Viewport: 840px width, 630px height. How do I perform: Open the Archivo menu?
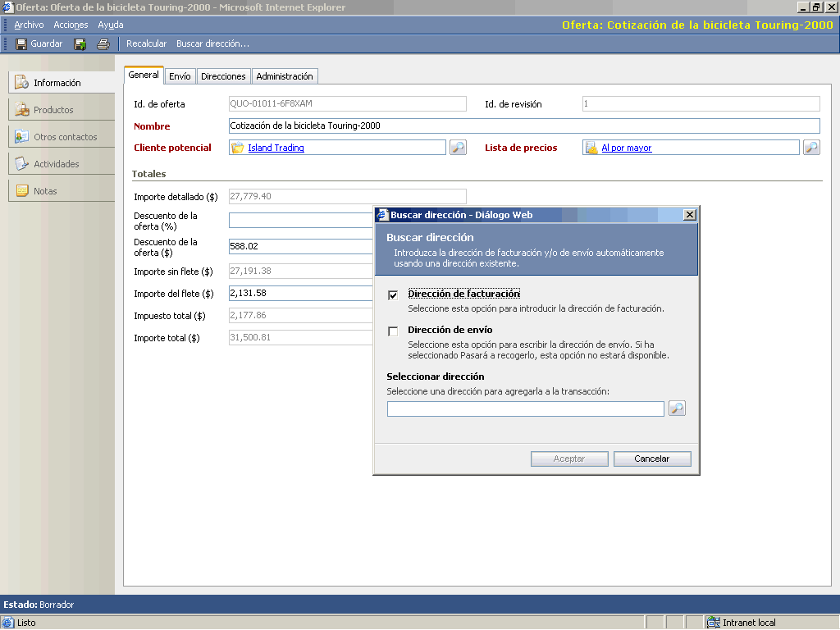[29, 25]
